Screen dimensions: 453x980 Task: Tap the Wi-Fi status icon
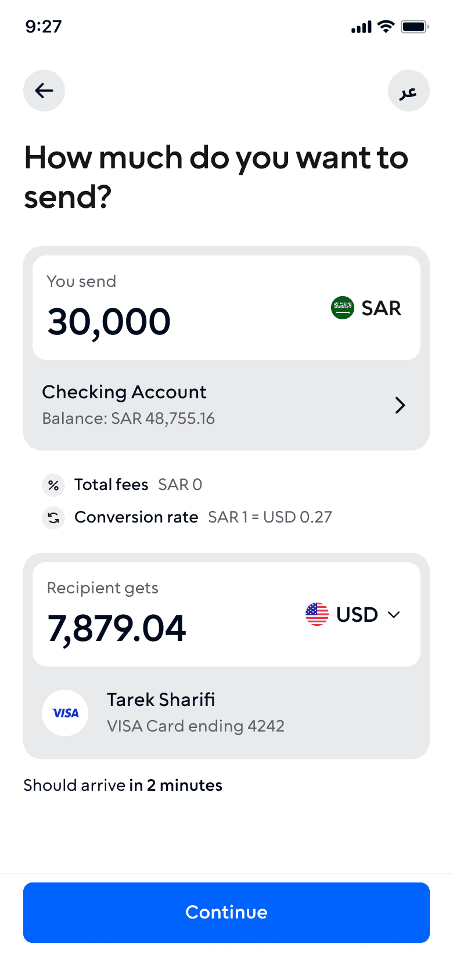coord(386,26)
